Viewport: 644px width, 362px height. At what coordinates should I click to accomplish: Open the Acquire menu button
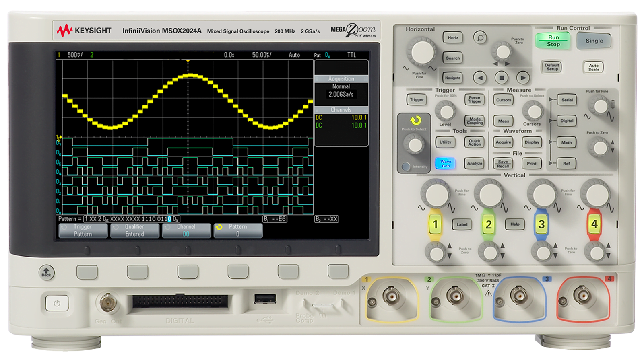coord(503,142)
